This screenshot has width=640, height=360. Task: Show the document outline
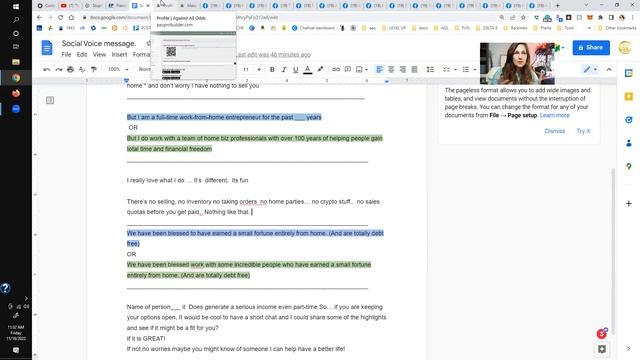pos(50,100)
